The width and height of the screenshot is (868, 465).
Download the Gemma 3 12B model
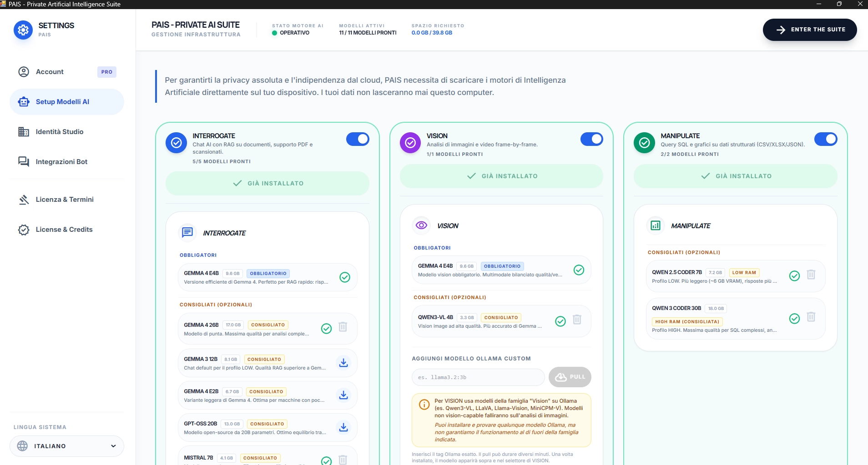[x=343, y=363]
